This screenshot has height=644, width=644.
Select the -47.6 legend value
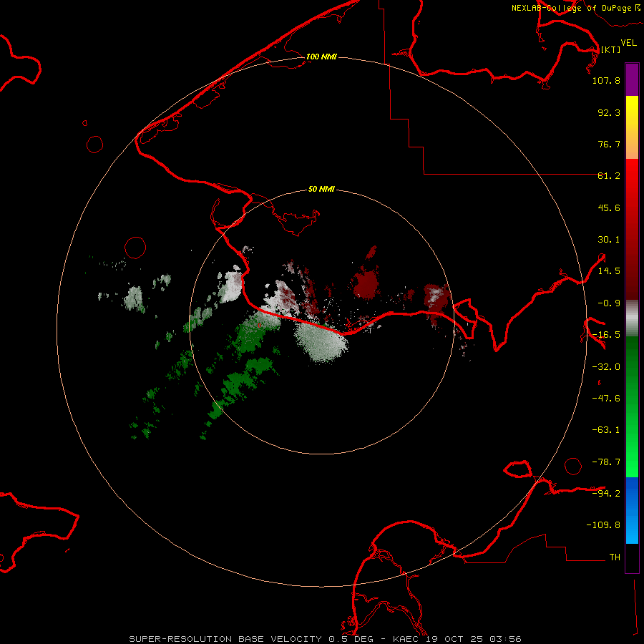tap(606, 399)
